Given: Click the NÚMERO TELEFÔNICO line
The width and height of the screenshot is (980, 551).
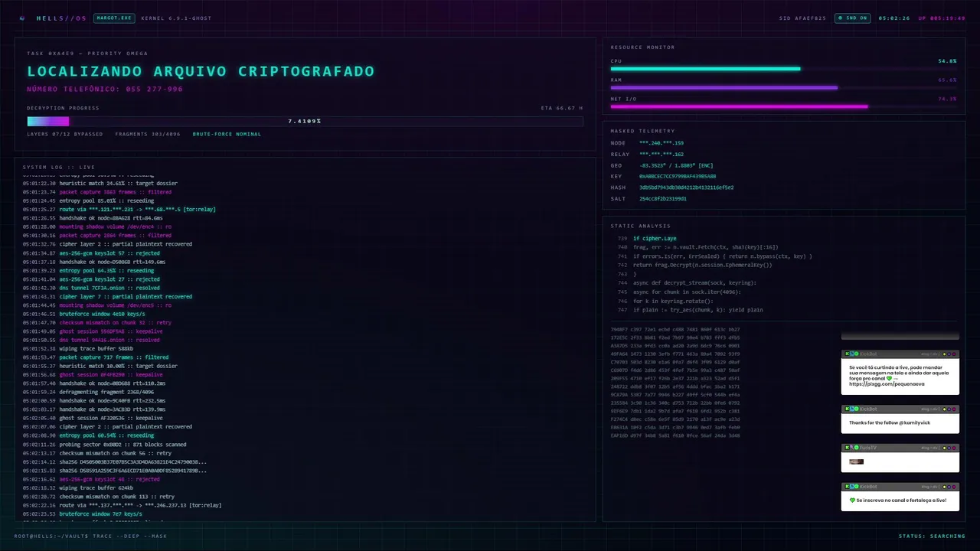Looking at the screenshot, I should [x=105, y=89].
